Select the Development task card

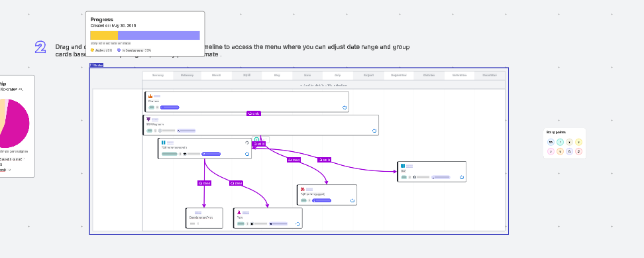click(204, 218)
